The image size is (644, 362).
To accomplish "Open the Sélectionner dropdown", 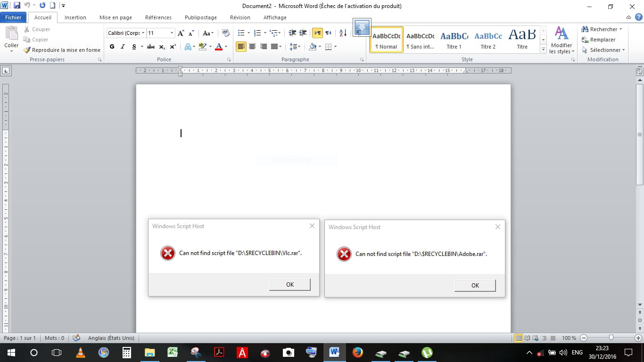I will pyautogui.click(x=603, y=50).
